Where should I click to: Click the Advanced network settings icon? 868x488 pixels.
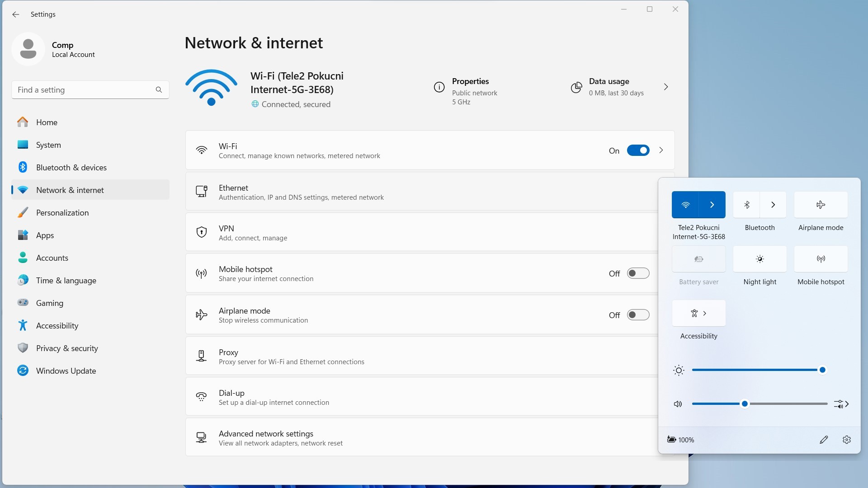[202, 437]
